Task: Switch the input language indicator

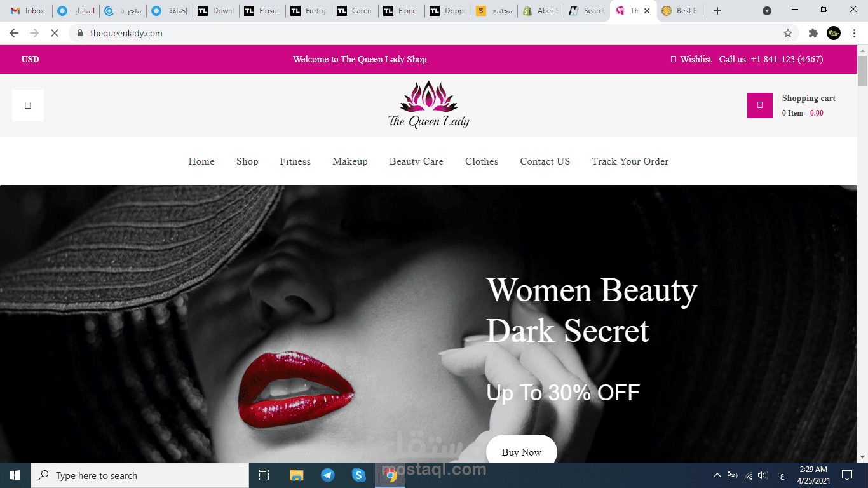Action: click(782, 475)
